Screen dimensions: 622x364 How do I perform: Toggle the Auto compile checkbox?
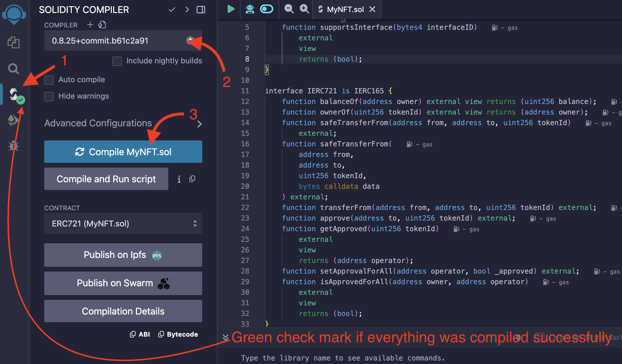tap(49, 79)
